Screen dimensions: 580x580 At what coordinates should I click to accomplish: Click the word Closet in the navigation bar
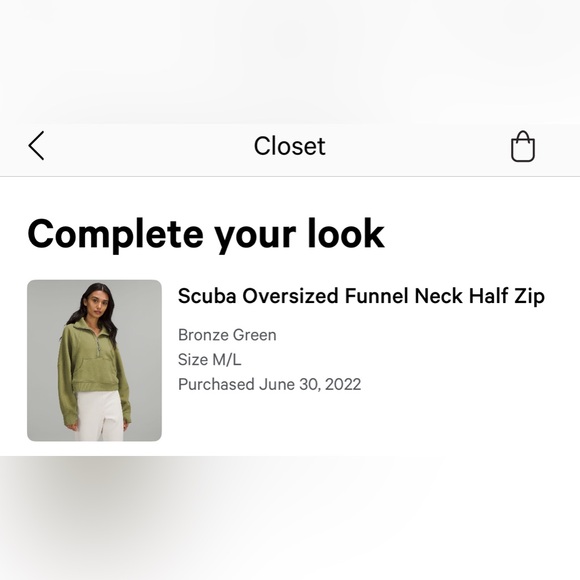click(289, 146)
